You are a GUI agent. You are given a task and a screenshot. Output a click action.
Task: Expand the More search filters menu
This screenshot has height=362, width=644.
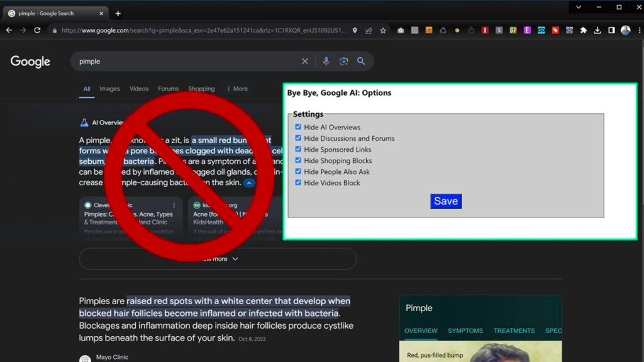pos(237,89)
